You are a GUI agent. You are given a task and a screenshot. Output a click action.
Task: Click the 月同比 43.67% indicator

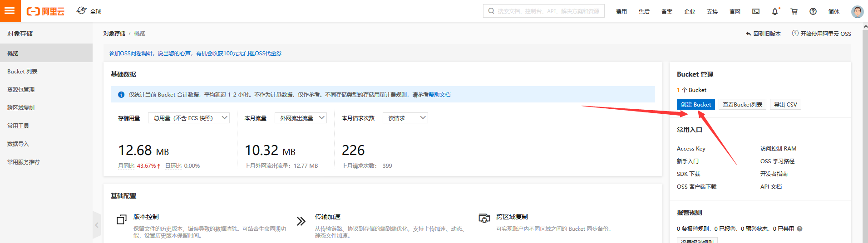[139, 166]
